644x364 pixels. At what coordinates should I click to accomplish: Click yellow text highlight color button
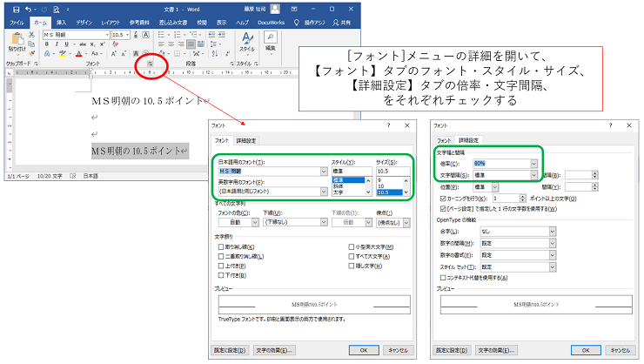tap(63, 53)
